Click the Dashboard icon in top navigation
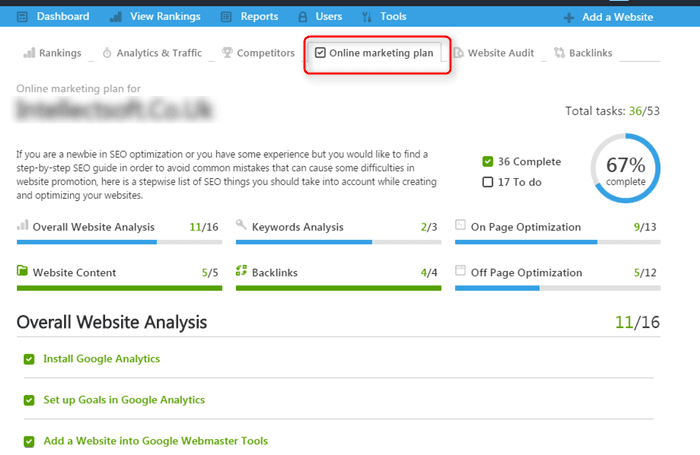The image size is (700, 455). coord(22,17)
